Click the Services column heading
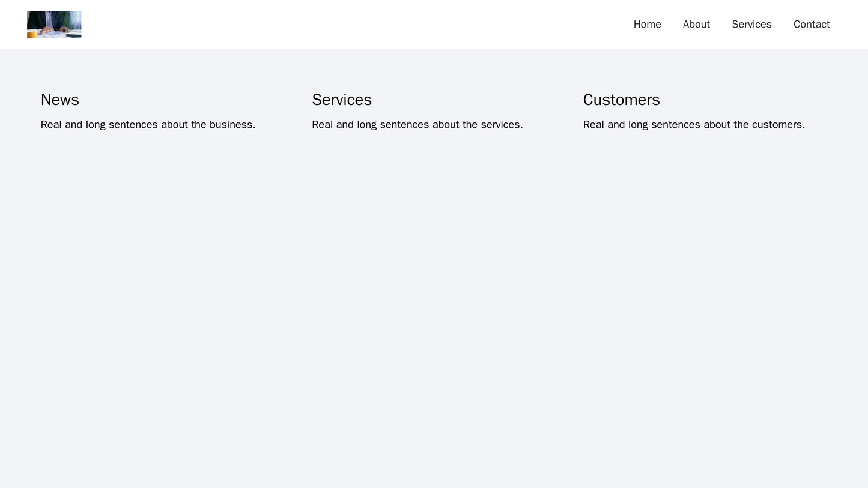 coord(341,100)
